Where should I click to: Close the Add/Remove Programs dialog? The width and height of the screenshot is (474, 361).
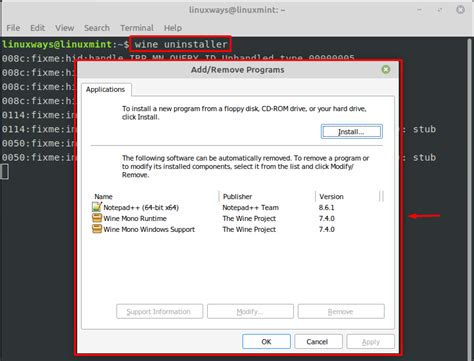pos(386,69)
